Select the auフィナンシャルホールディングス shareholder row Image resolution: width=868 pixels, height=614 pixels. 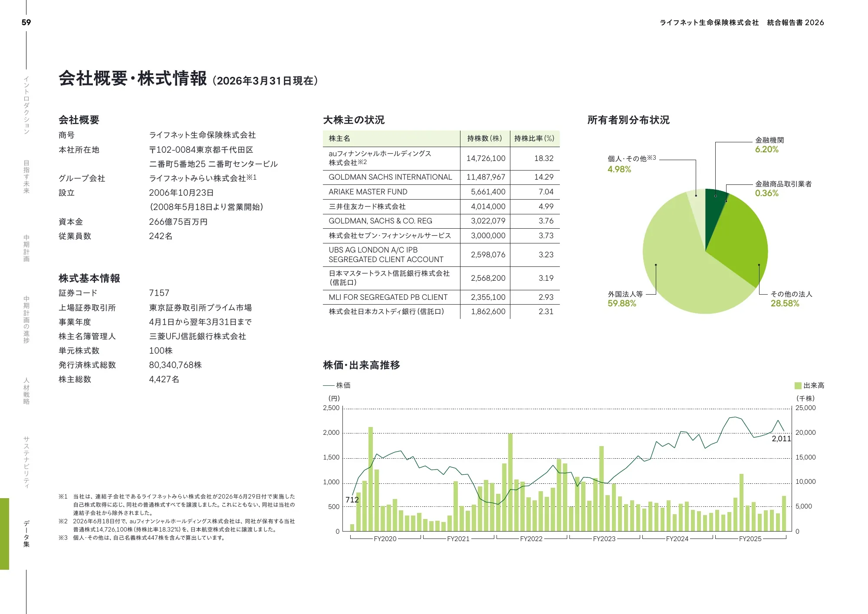point(441,158)
